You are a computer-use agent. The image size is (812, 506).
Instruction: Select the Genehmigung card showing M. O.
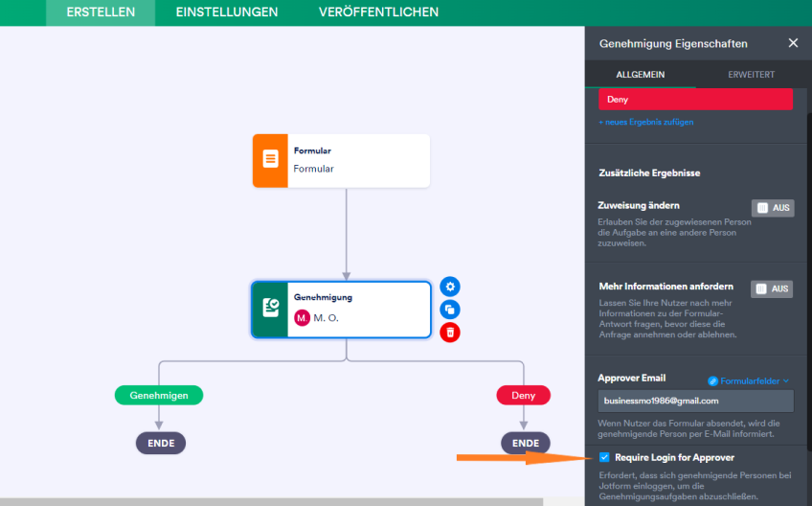pyautogui.click(x=341, y=310)
